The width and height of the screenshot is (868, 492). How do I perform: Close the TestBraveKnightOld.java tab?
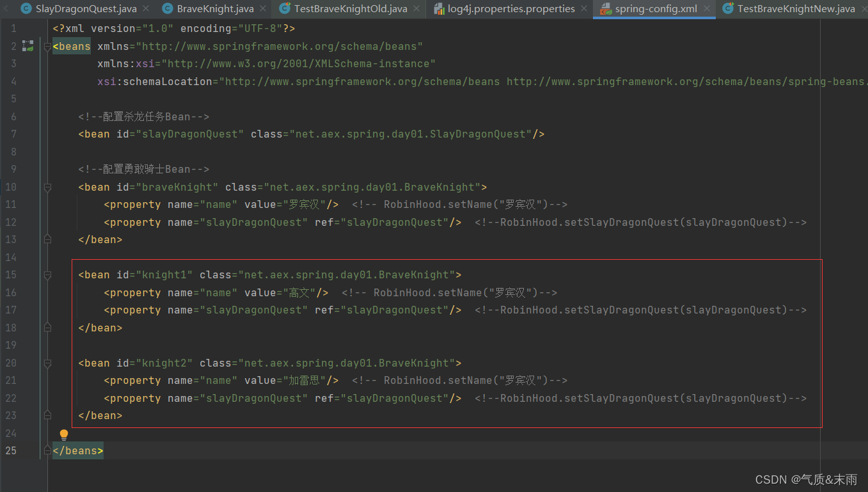(415, 9)
